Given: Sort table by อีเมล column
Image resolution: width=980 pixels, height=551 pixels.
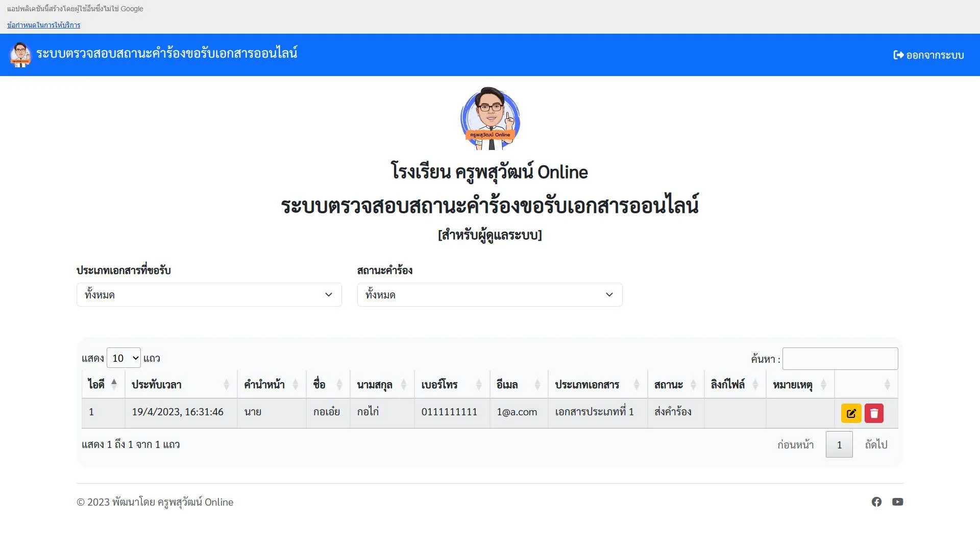Looking at the screenshot, I should pyautogui.click(x=519, y=384).
